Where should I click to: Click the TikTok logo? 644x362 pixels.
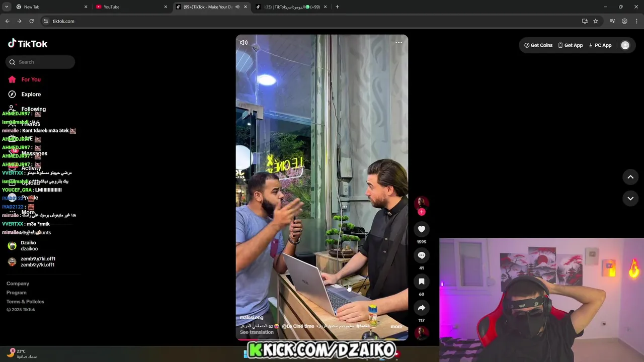pyautogui.click(x=28, y=44)
